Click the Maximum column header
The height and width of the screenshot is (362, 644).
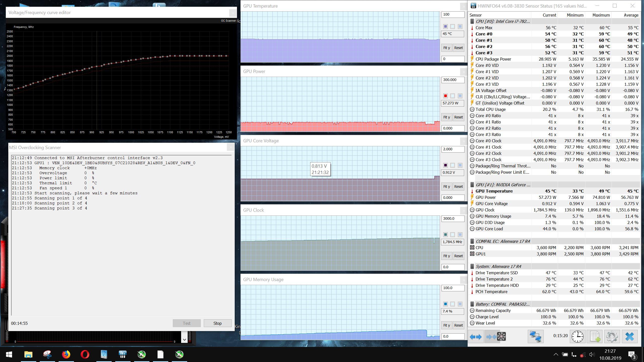[601, 15]
